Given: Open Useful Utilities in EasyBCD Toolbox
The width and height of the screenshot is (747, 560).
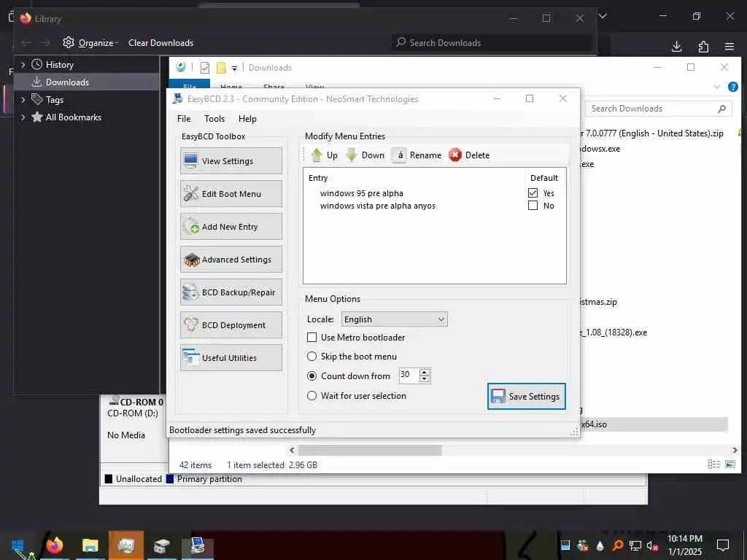Looking at the screenshot, I should pyautogui.click(x=231, y=358).
